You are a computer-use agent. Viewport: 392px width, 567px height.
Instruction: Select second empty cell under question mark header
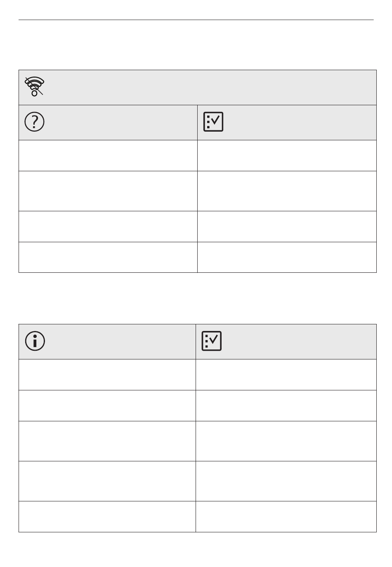[108, 191]
